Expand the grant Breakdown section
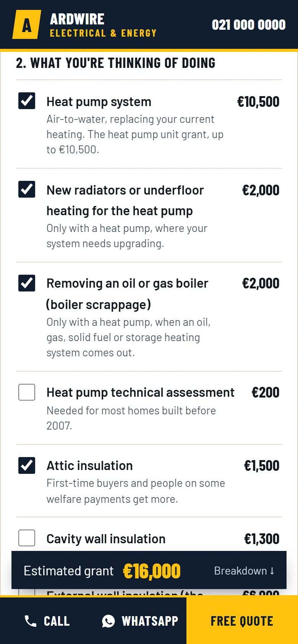This screenshot has height=644, width=298. click(x=244, y=571)
